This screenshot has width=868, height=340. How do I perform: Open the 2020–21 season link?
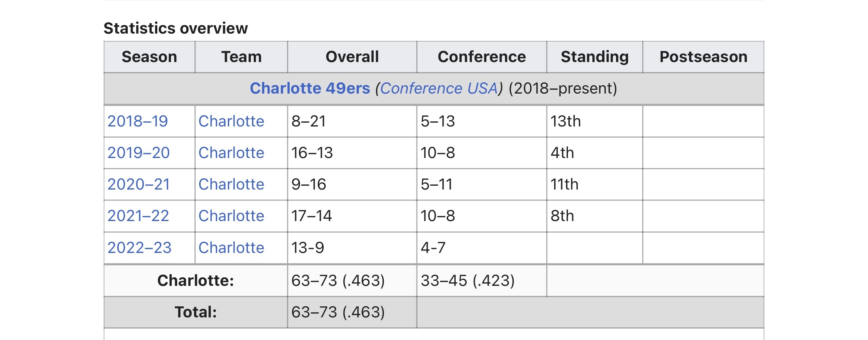coord(138,184)
